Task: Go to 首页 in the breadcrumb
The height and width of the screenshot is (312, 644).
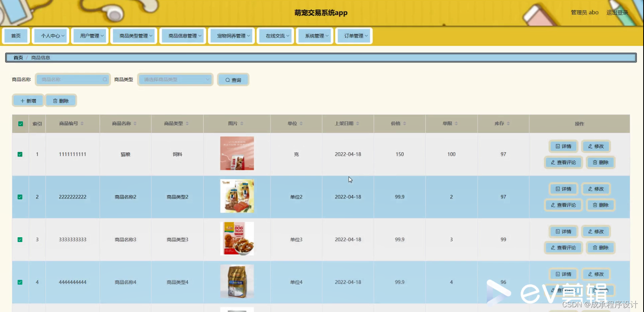Action: tap(18, 58)
